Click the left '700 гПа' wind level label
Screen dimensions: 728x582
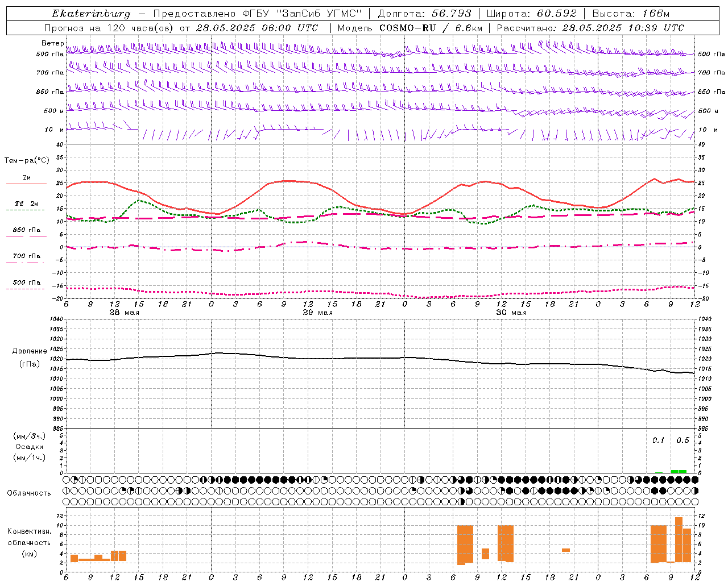50,73
